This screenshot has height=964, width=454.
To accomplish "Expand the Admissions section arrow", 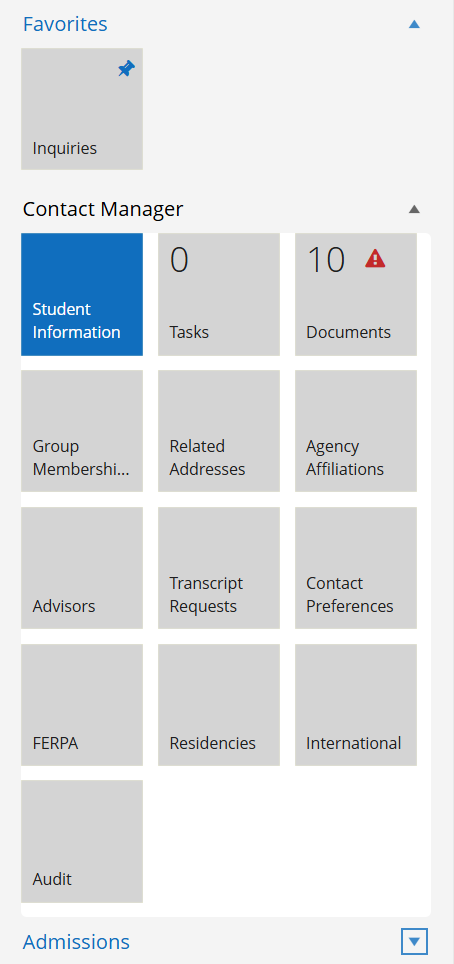I will tap(414, 941).
